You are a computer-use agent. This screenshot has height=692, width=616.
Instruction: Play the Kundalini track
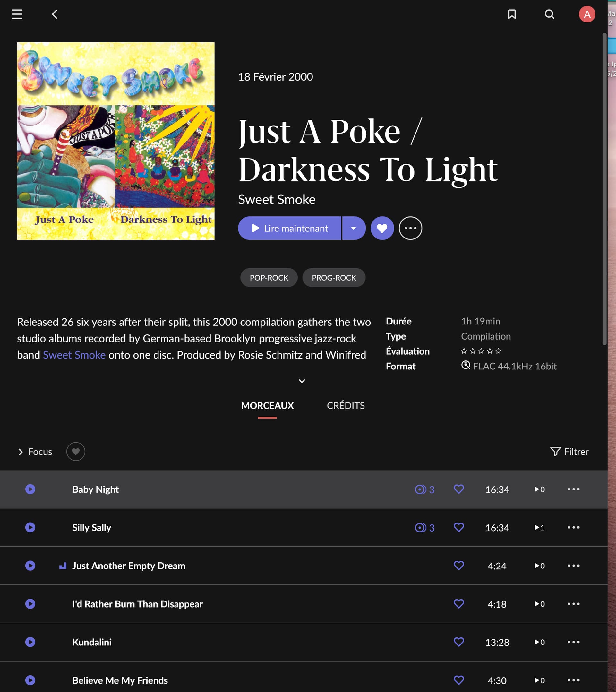[30, 642]
